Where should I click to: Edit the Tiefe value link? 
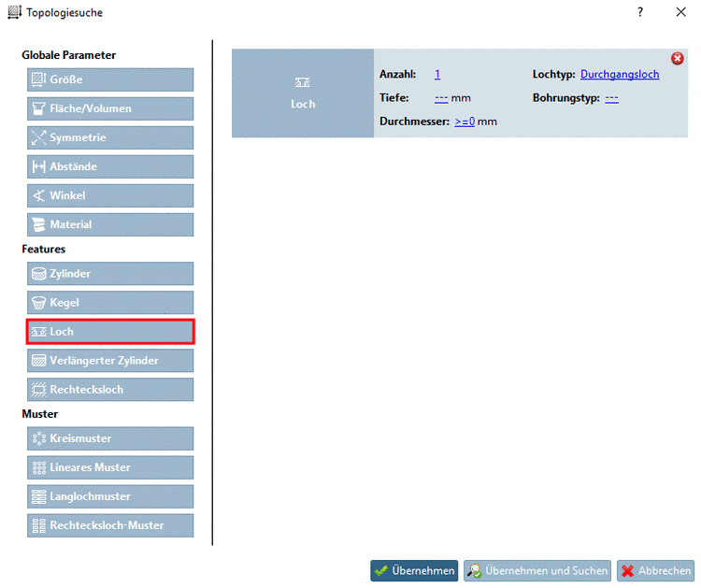click(x=441, y=98)
